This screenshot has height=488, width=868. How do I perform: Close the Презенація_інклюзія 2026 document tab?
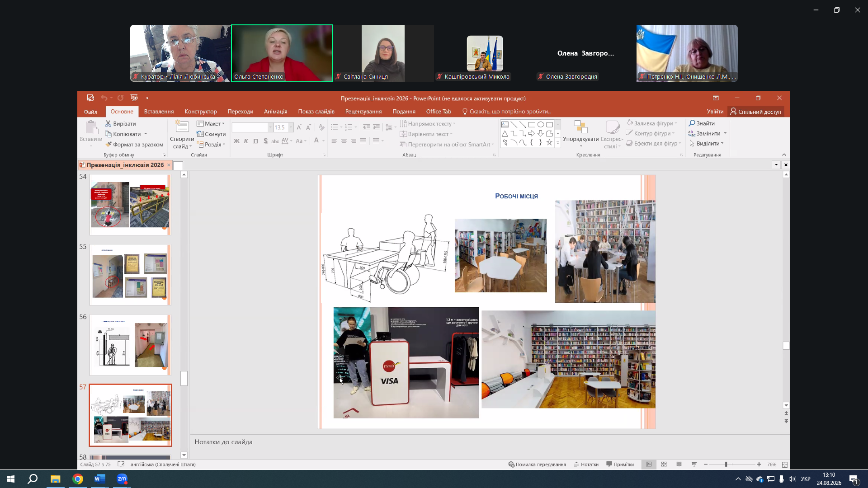tap(169, 165)
